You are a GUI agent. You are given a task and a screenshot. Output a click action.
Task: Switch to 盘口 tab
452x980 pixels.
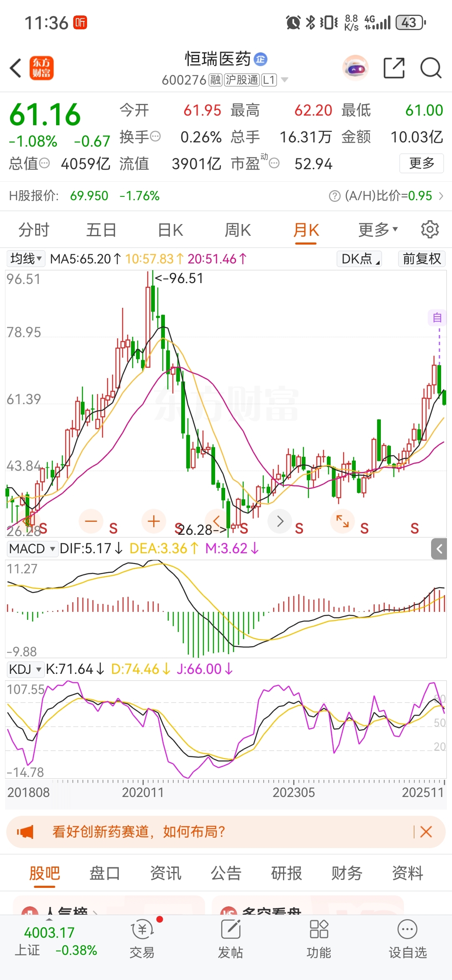coord(105,873)
